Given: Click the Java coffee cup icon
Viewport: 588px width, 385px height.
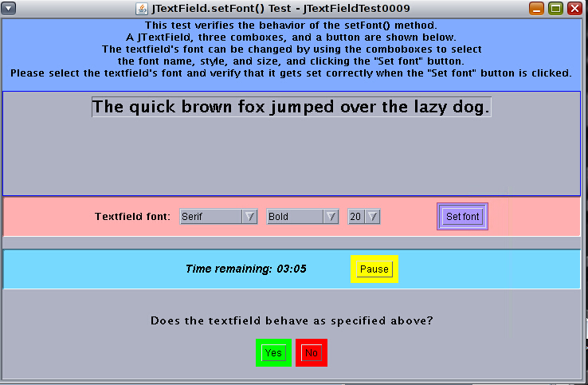Looking at the screenshot, I should coord(142,9).
